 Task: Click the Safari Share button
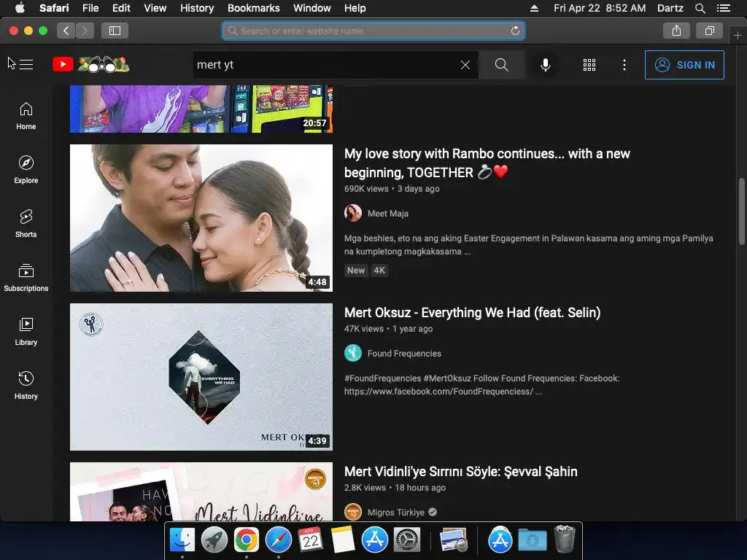click(x=676, y=31)
